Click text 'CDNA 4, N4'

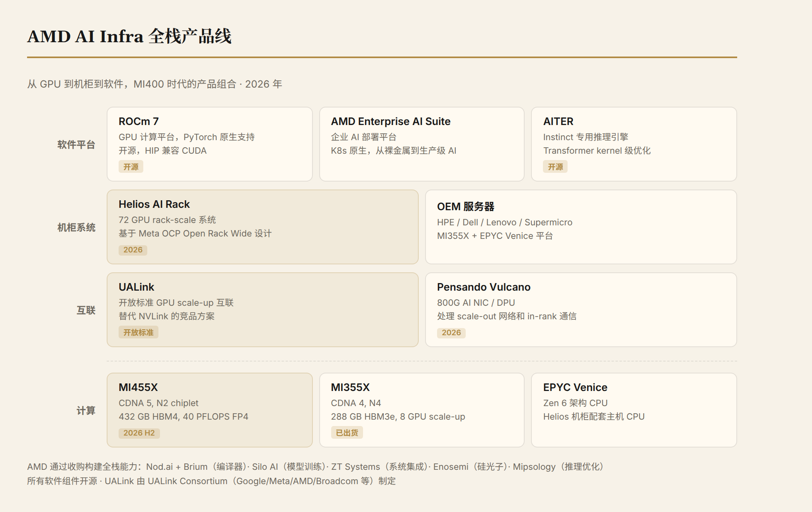click(356, 403)
